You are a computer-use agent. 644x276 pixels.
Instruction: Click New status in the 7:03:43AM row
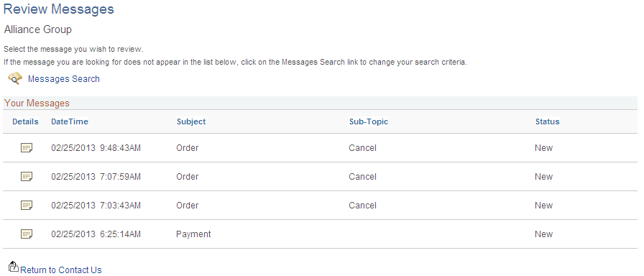[x=544, y=206]
